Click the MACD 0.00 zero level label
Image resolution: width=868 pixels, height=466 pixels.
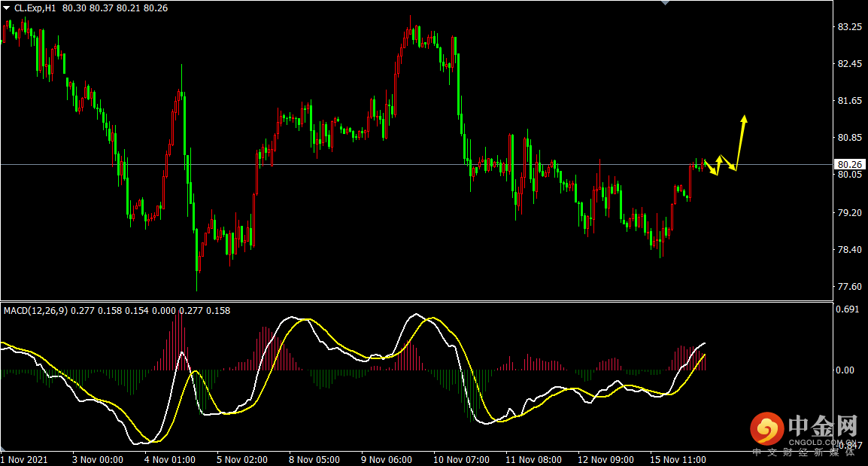[846, 370]
